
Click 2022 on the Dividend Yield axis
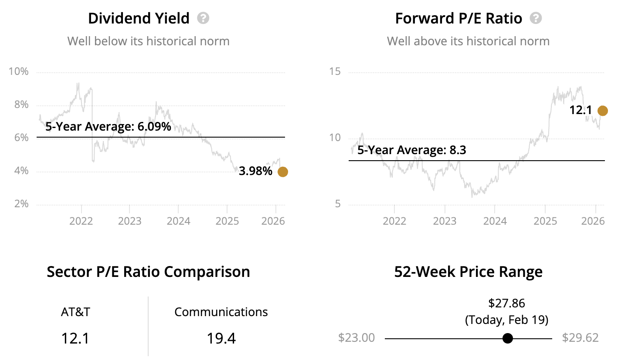point(81,221)
